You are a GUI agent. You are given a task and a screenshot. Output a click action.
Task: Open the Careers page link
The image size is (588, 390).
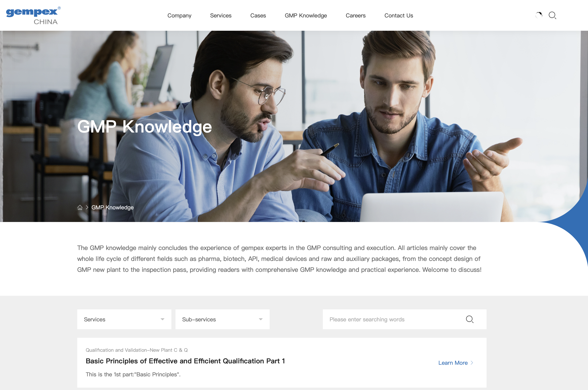click(x=356, y=15)
